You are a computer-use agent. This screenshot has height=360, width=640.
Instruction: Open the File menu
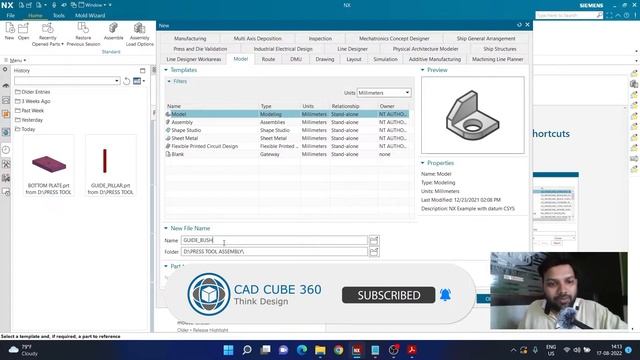[x=10, y=15]
